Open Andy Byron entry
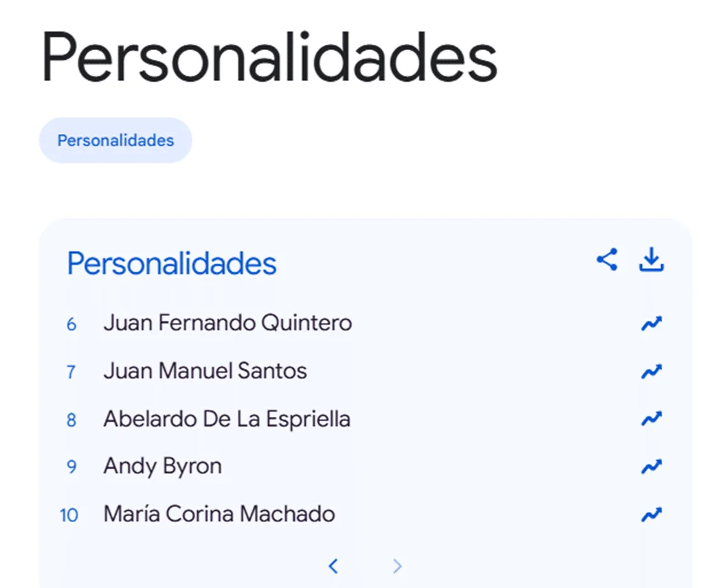 (162, 466)
